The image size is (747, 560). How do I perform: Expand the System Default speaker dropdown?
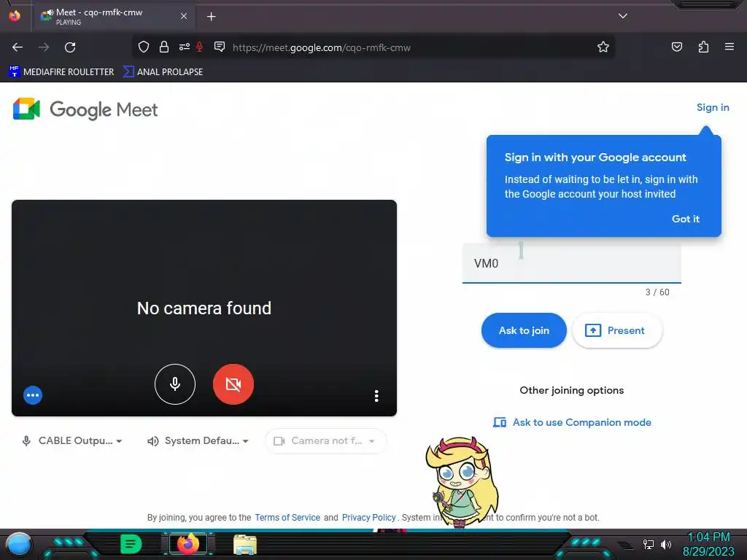click(x=198, y=441)
